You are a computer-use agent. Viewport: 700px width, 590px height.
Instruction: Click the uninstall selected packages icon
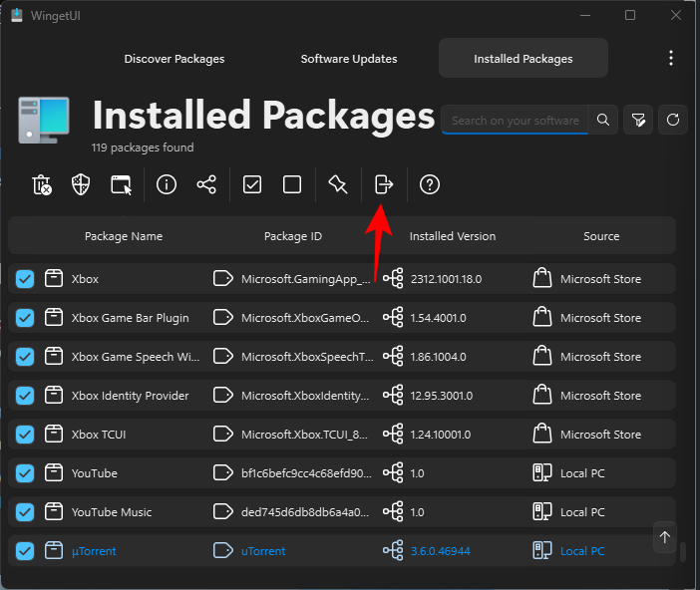coord(42,184)
